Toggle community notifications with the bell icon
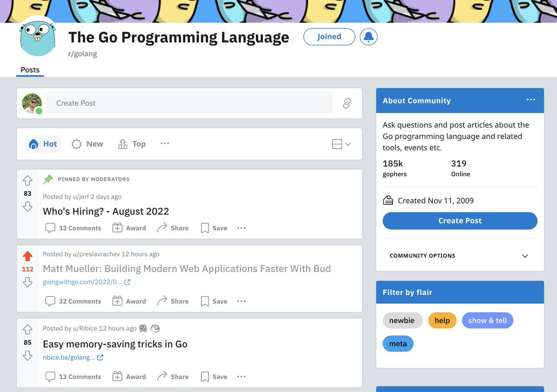The height and width of the screenshot is (392, 557). 368,37
